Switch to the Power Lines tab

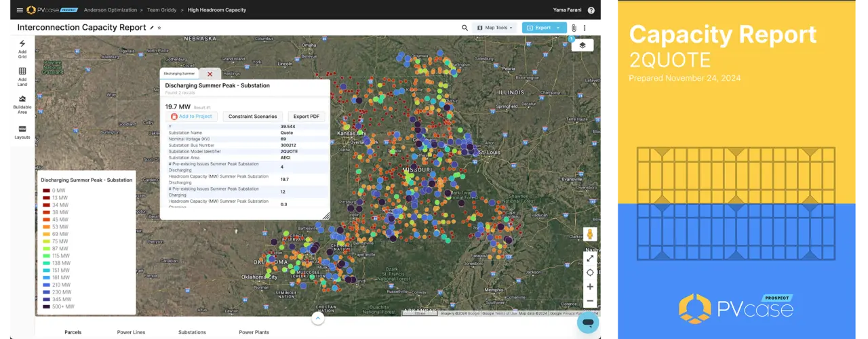(x=131, y=332)
